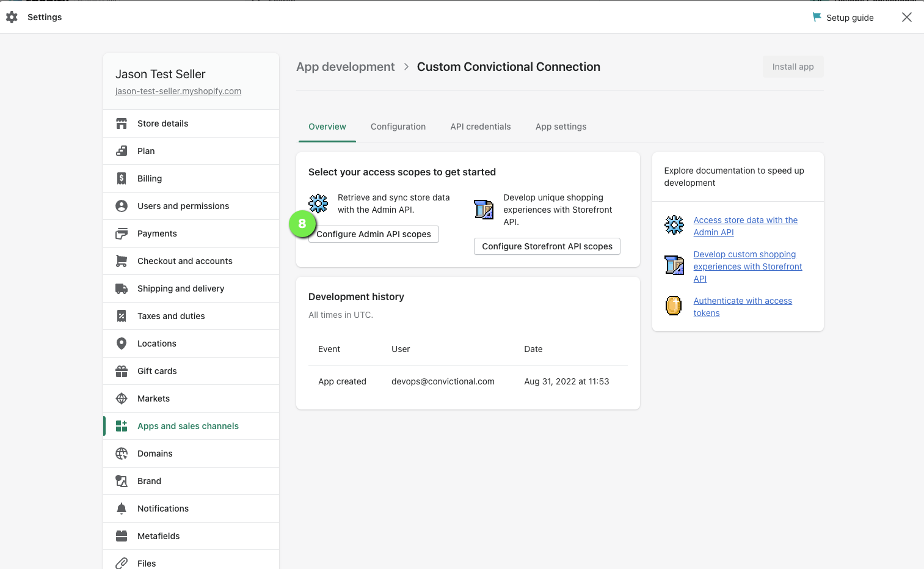Open the API credentials tab
This screenshot has width=924, height=569.
(481, 127)
